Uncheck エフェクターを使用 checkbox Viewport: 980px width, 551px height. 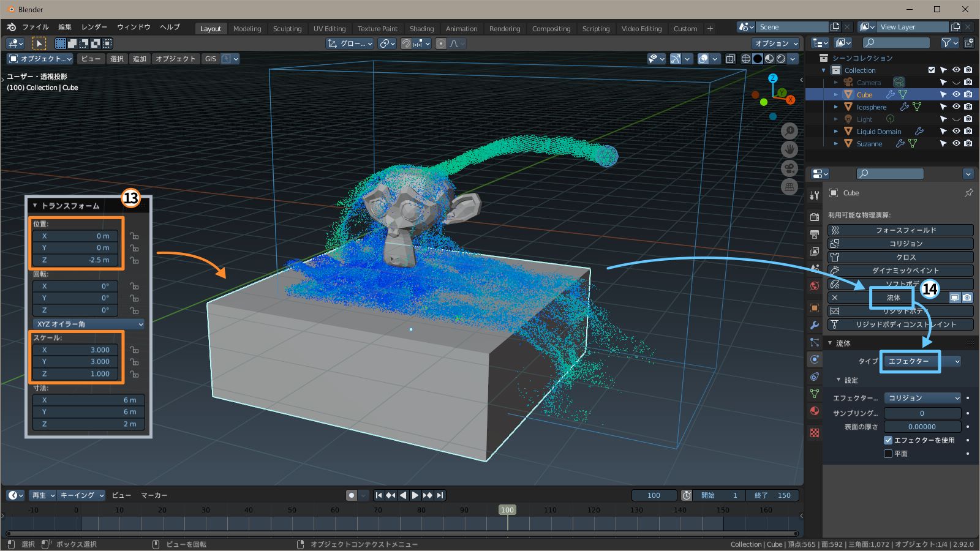pyautogui.click(x=888, y=440)
